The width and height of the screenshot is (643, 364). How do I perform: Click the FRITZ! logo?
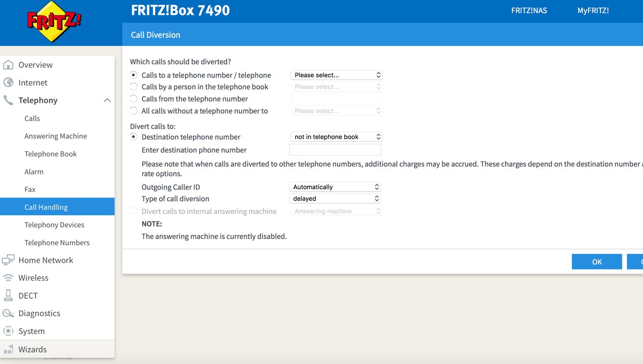(54, 22)
